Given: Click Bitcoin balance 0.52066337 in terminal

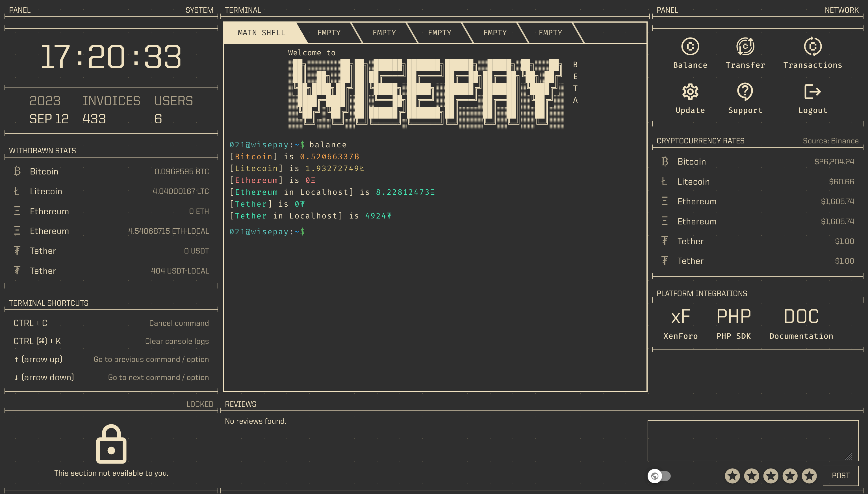Looking at the screenshot, I should pos(329,156).
